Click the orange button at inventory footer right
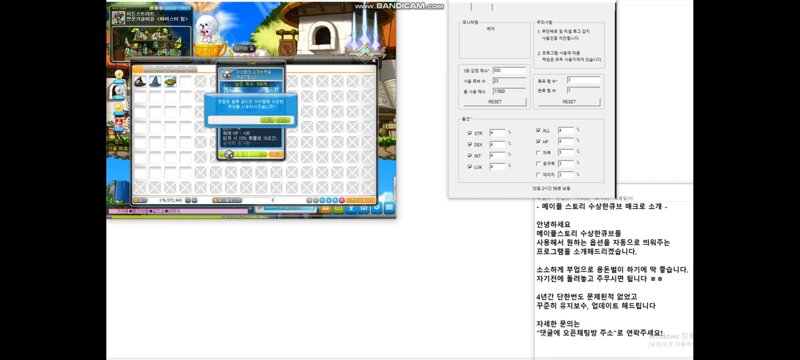The height and width of the screenshot is (360, 800). tap(360, 200)
